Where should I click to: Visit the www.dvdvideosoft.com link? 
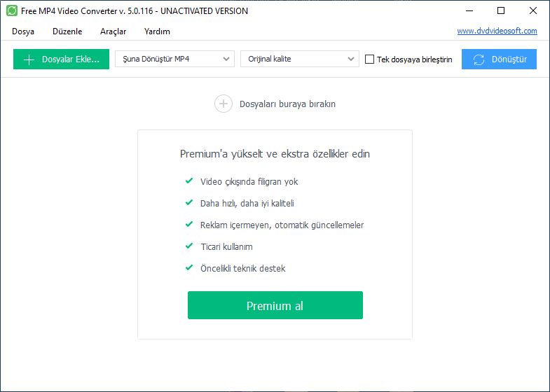click(497, 31)
